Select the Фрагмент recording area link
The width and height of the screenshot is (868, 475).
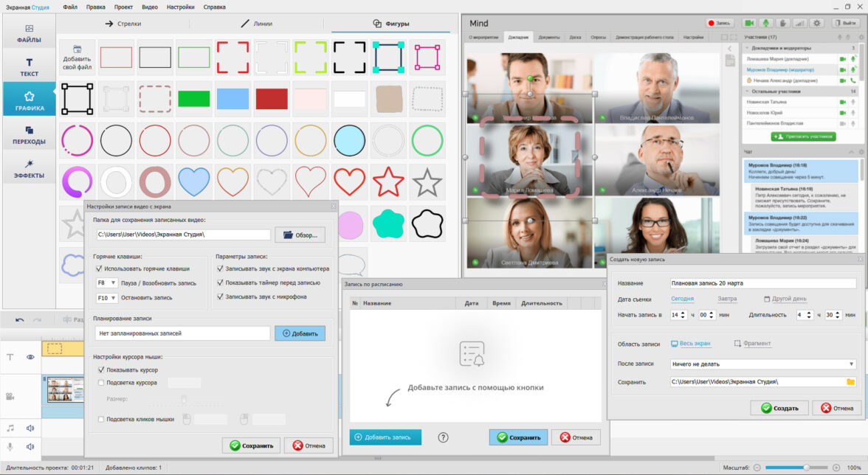752,344
